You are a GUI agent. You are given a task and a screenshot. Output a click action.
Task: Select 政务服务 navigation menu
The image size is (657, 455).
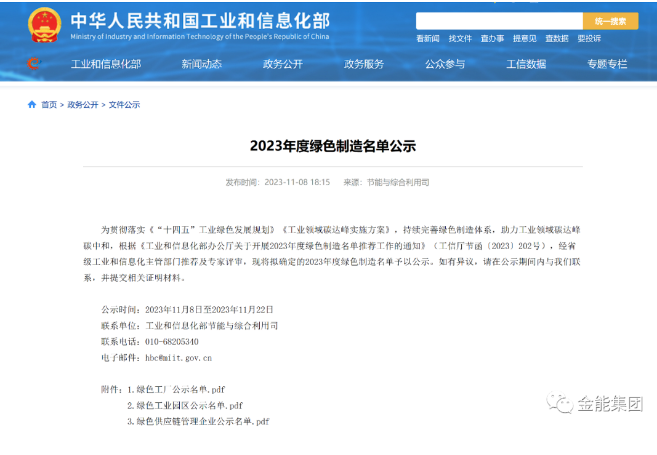[x=364, y=64]
